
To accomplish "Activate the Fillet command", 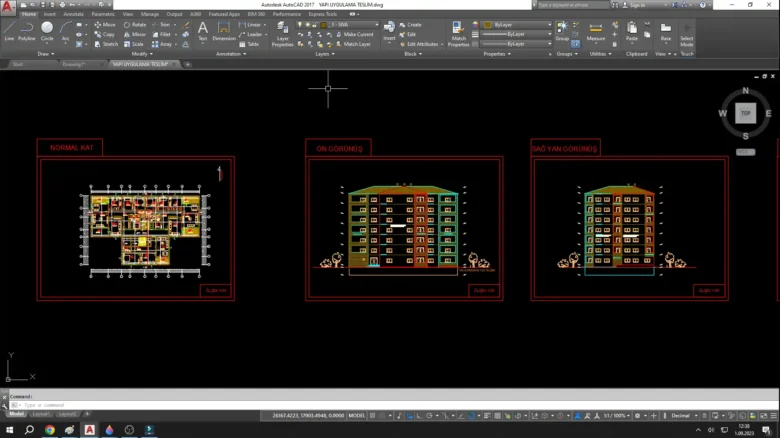I will [162, 34].
